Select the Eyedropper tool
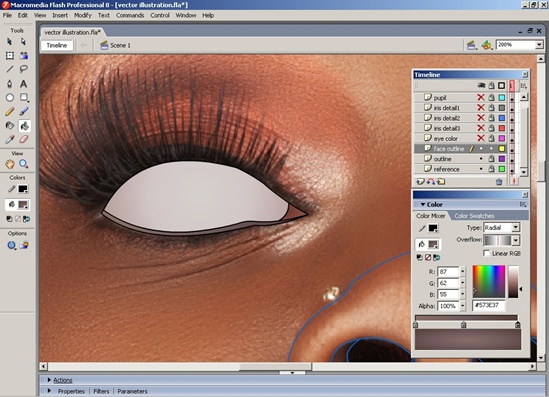The width and height of the screenshot is (549, 397). coord(9,139)
